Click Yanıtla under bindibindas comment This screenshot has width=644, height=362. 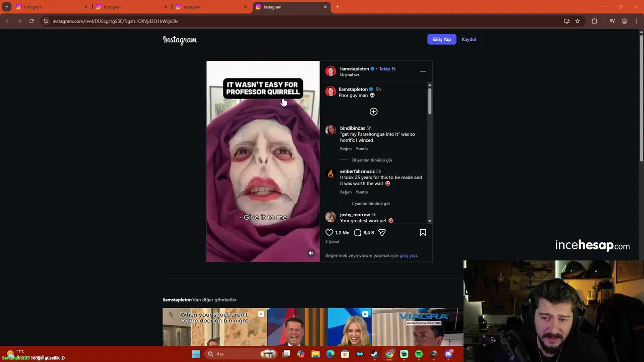tap(362, 149)
